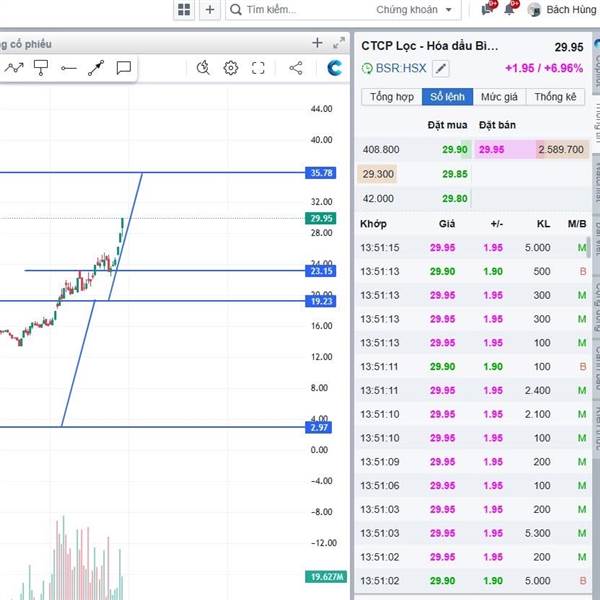
Task: Click the 35.78 price level label
Action: [321, 173]
